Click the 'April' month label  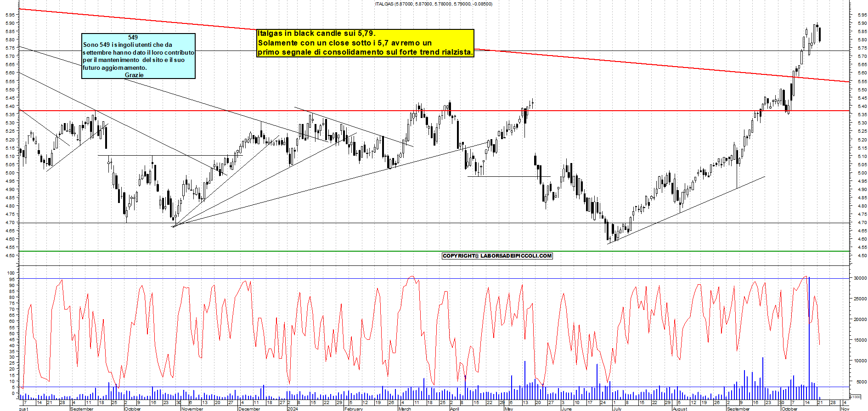454,409
